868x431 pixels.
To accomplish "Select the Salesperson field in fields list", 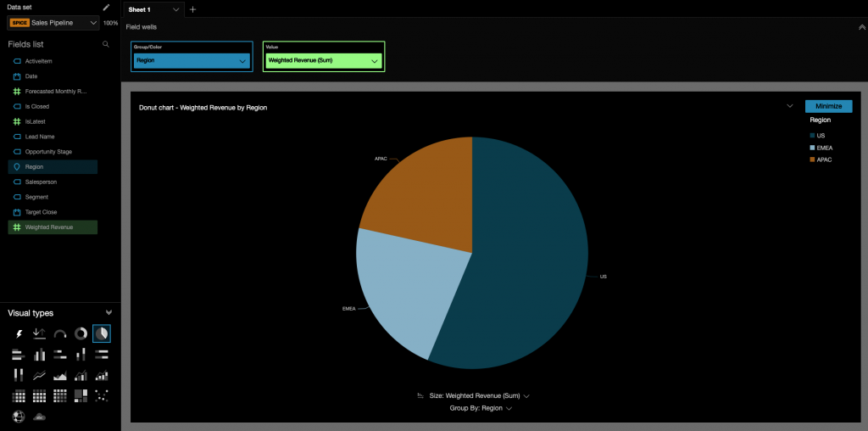I will point(42,182).
